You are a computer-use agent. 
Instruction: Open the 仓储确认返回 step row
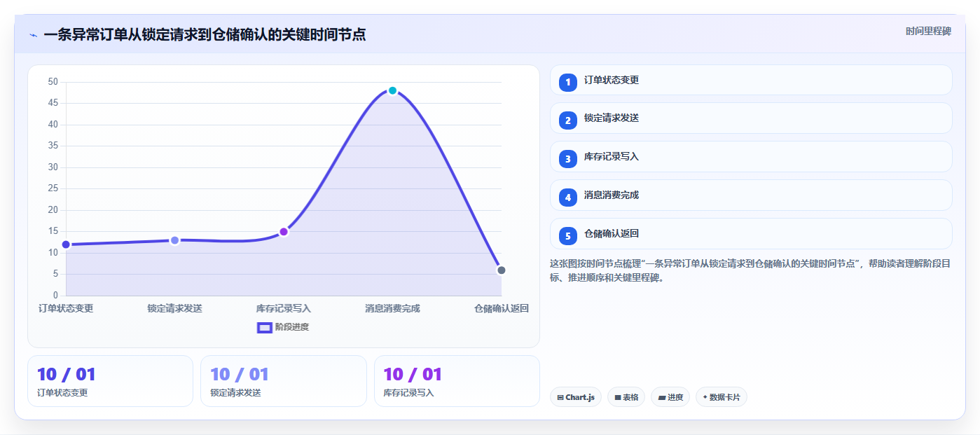coord(751,234)
